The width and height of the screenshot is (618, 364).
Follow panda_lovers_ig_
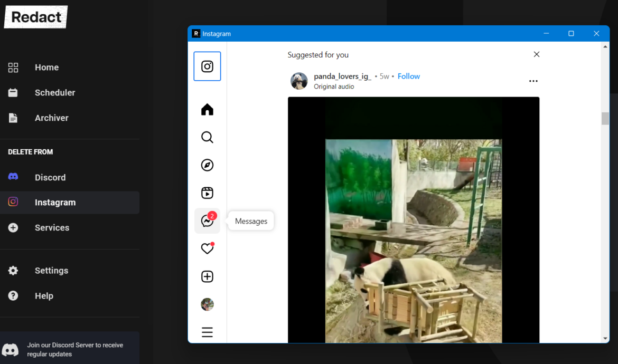[x=408, y=76]
